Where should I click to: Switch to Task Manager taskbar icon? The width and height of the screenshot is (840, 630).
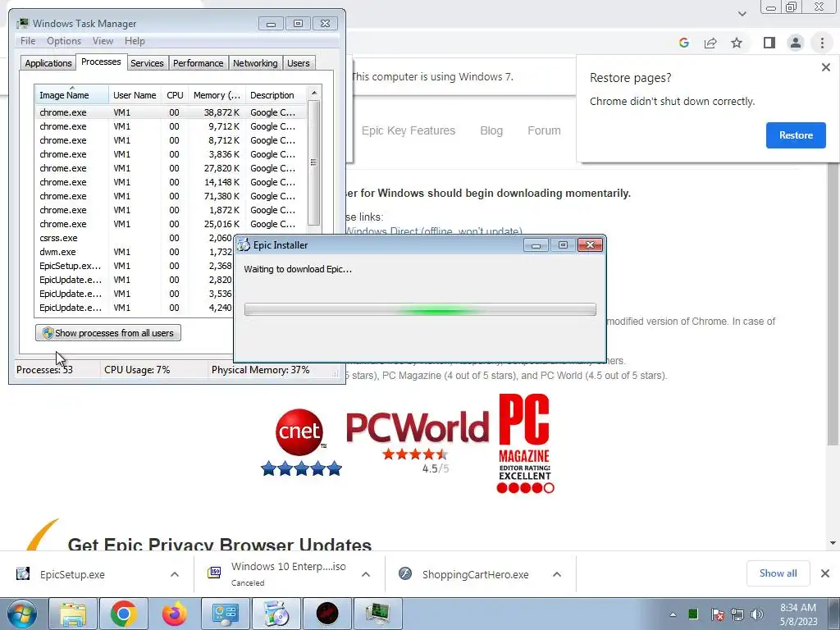[377, 614]
